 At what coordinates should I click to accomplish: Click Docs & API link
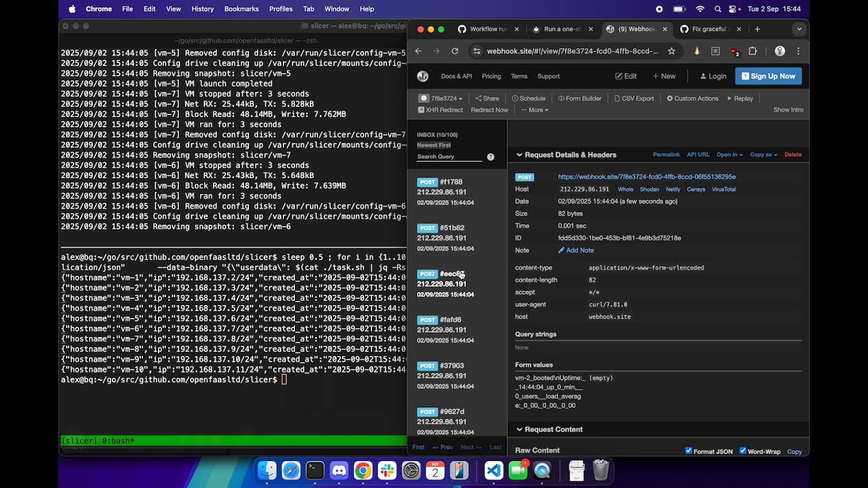pos(456,76)
